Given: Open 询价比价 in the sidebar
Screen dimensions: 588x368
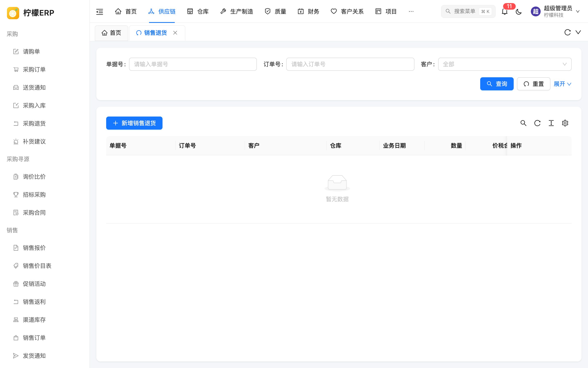Looking at the screenshot, I should (45, 177).
